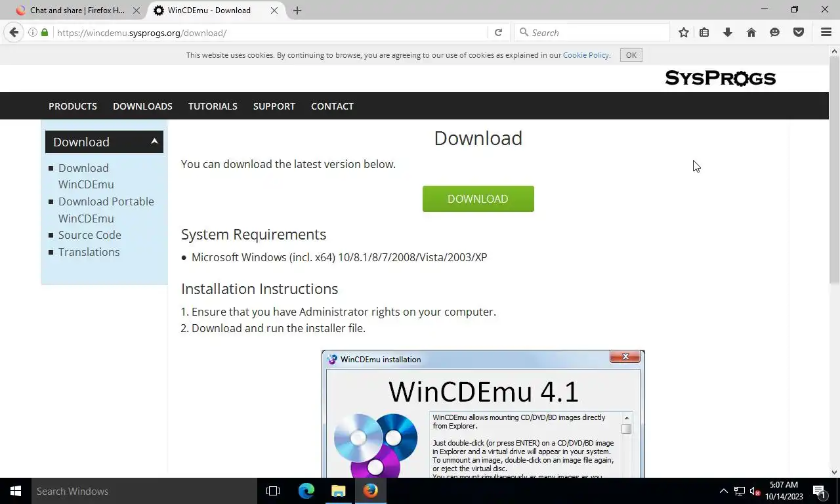Bookmark this page with the star icon

[684, 33]
